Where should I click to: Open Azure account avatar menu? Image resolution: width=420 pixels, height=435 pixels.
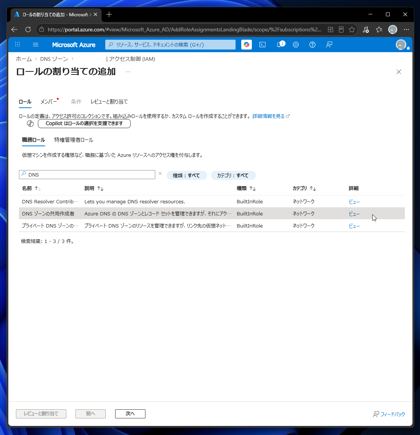pyautogui.click(x=401, y=45)
